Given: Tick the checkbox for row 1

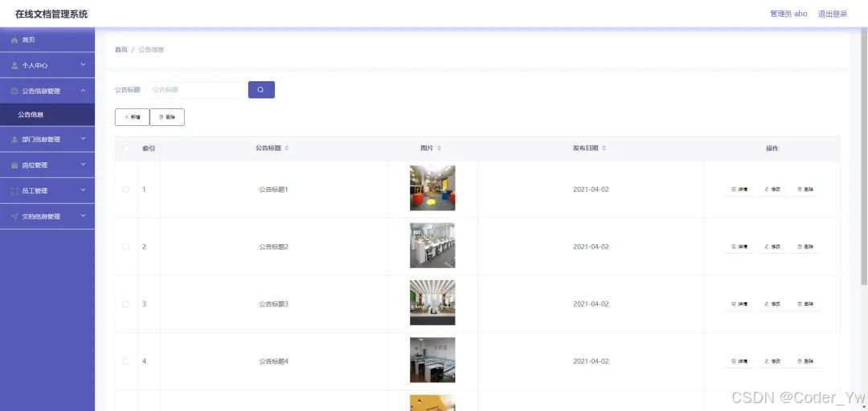Looking at the screenshot, I should [x=125, y=189].
